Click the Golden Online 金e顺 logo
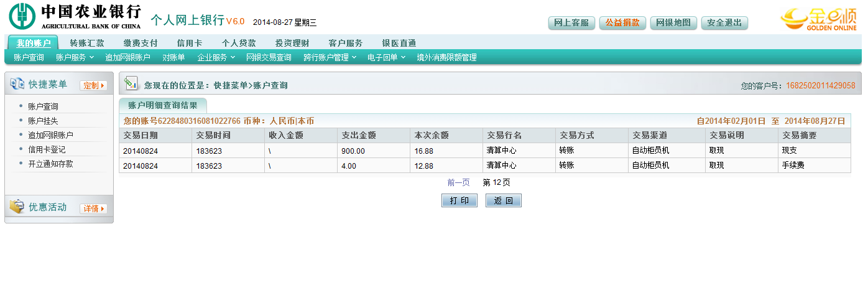 coord(819,19)
